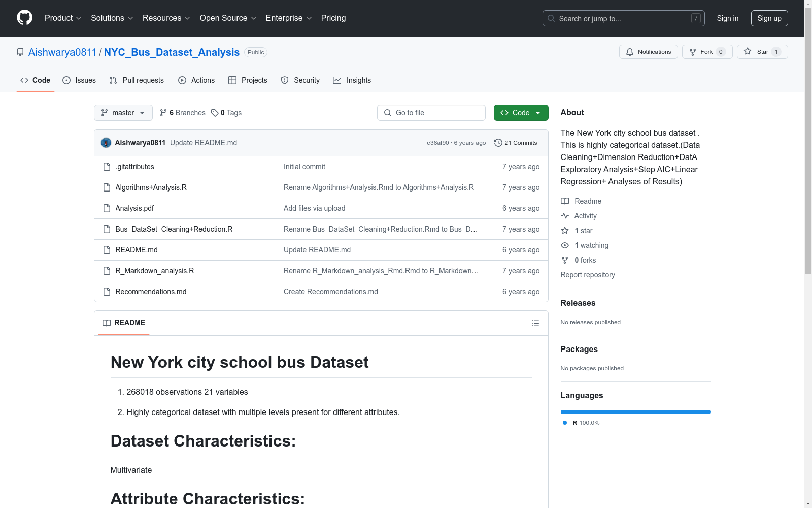Click the eye icon next to 1 watching

[565, 245]
